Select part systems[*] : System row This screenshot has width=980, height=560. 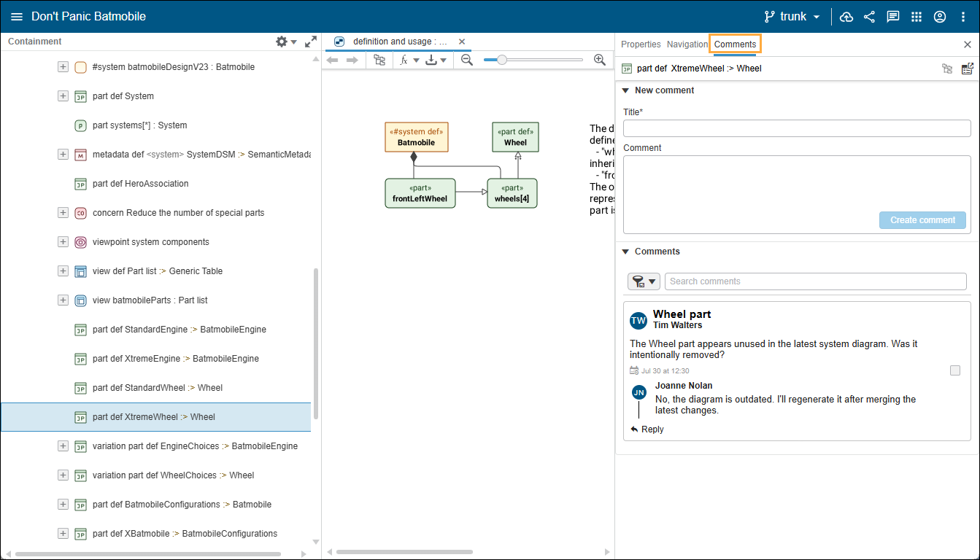click(x=155, y=125)
